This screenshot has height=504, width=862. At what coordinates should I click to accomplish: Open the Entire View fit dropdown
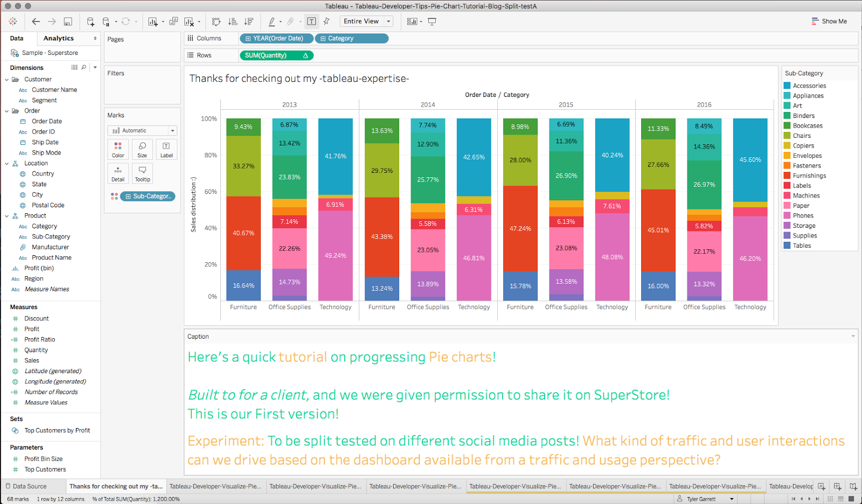pyautogui.click(x=366, y=21)
